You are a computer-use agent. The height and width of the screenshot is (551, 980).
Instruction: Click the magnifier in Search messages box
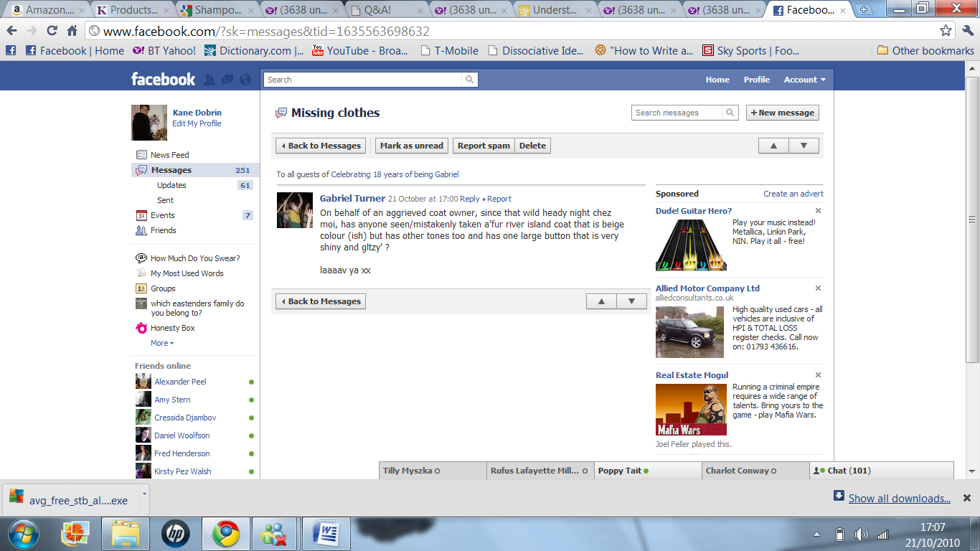(730, 113)
